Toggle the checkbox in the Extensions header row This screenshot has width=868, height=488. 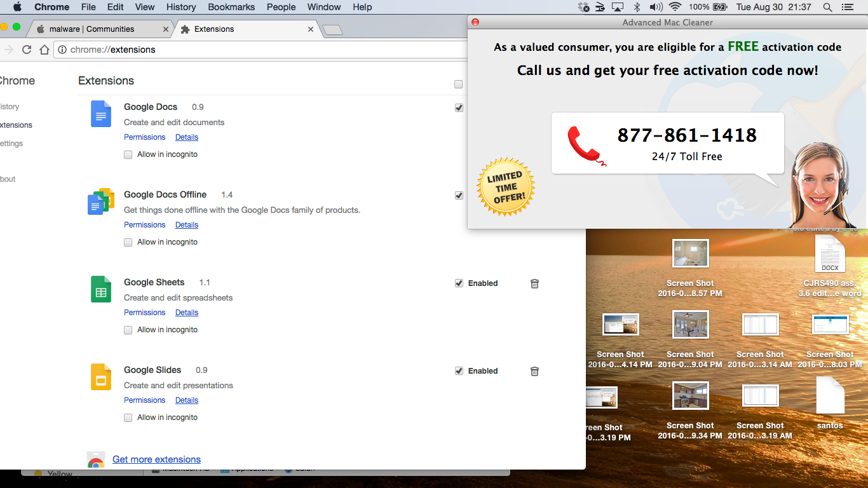click(459, 85)
